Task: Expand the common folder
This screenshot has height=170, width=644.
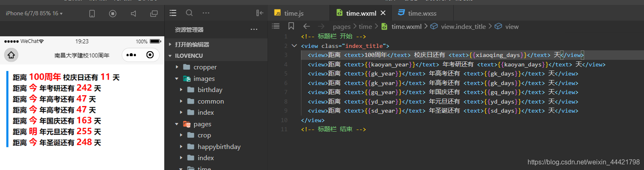Action: [216, 101]
